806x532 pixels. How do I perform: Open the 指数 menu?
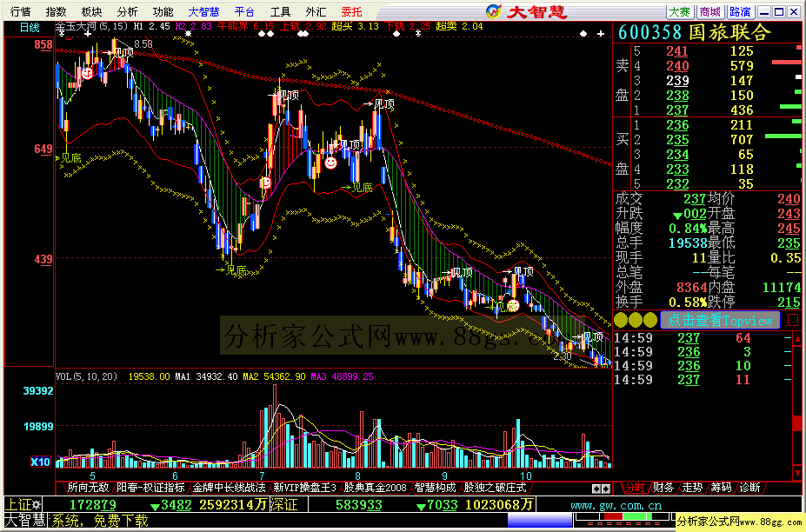tap(56, 11)
